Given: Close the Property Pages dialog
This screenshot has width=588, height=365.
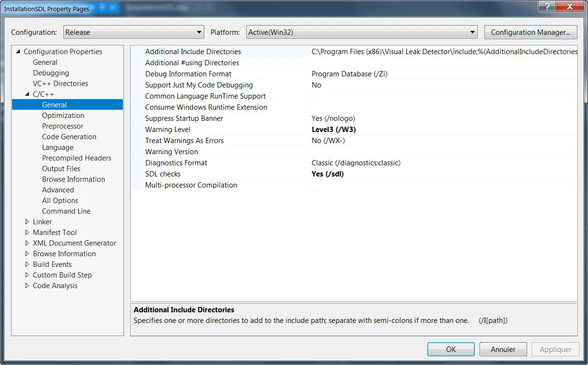Looking at the screenshot, I should (570, 6).
